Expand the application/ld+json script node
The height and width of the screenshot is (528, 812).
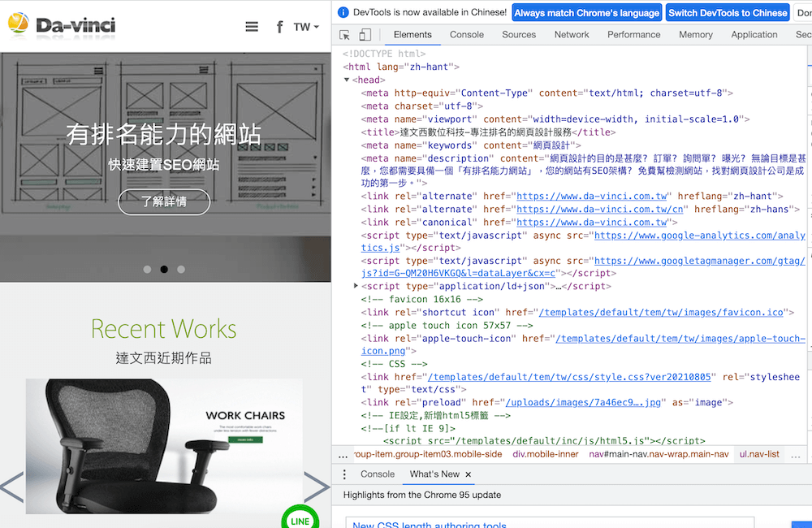[356, 287]
